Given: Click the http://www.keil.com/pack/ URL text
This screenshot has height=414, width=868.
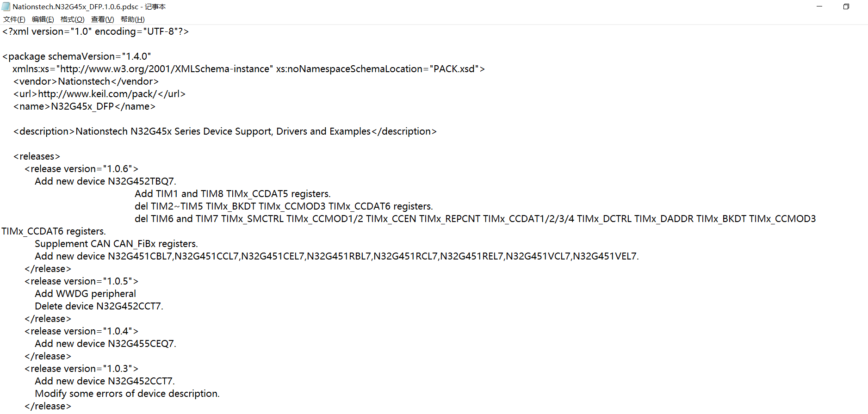Looking at the screenshot, I should 98,94.
